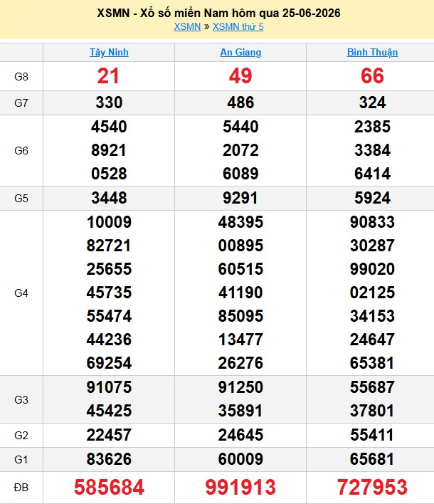This screenshot has height=504, width=434.
Task: Select G1 number 65681
Action: [x=372, y=459]
